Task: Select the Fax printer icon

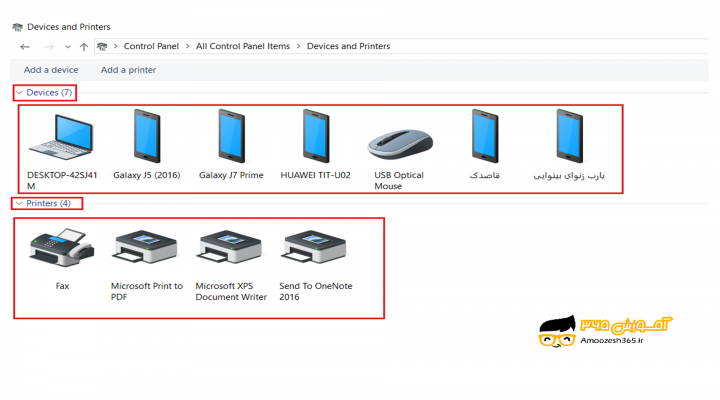Action: click(x=62, y=248)
